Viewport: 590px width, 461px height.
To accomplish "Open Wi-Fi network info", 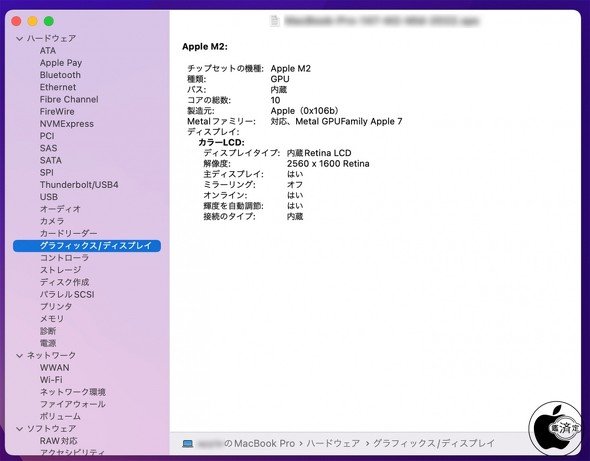I will (x=51, y=380).
